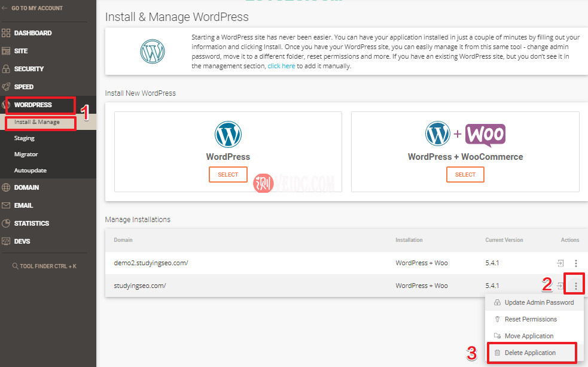Click Go To My Account link
588x367 pixels.
(36, 8)
